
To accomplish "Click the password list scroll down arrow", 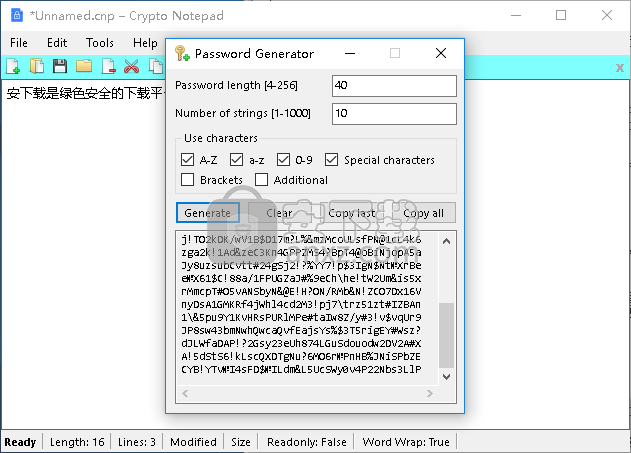I will pyautogui.click(x=446, y=377).
